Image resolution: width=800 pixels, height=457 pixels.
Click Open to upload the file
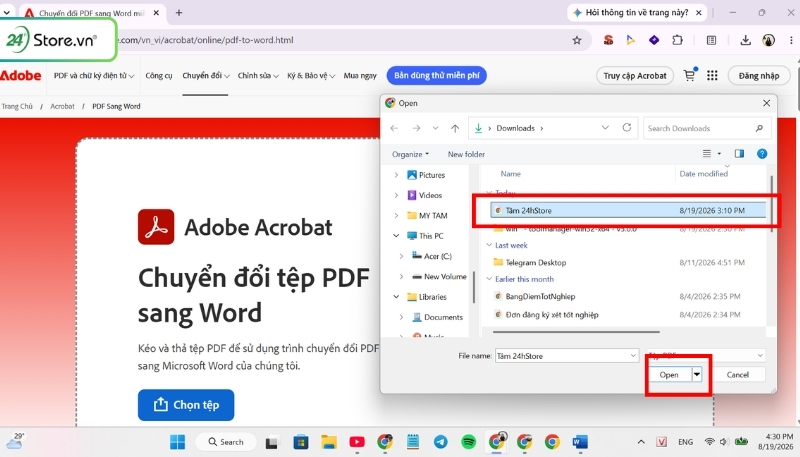(x=669, y=375)
